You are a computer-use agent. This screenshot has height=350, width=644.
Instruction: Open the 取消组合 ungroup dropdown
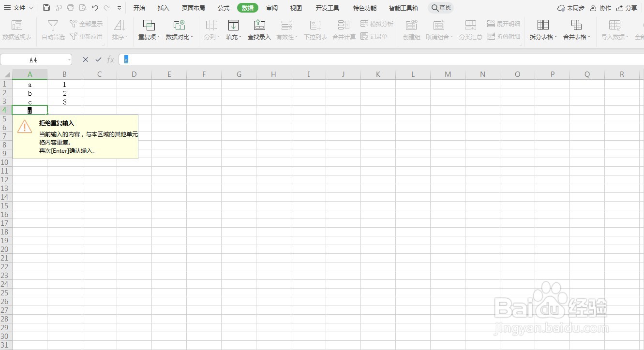click(x=439, y=37)
